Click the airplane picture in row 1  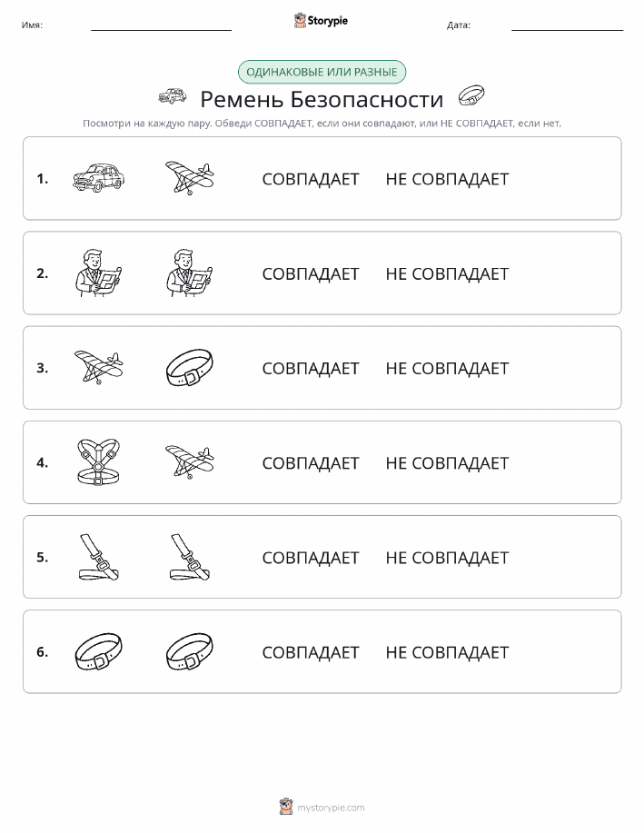(190, 177)
